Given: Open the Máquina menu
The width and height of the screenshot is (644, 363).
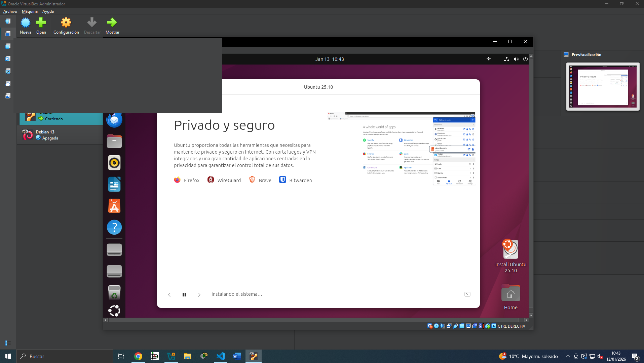Looking at the screenshot, I should click(30, 11).
